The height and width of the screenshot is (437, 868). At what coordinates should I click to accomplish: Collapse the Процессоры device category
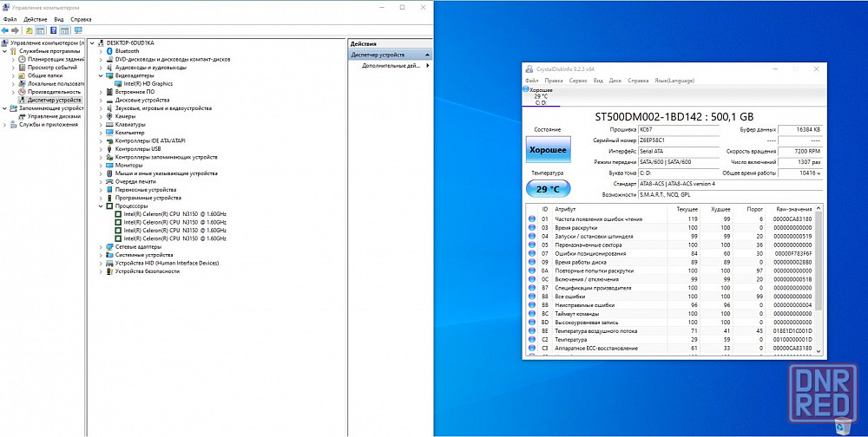coord(102,205)
